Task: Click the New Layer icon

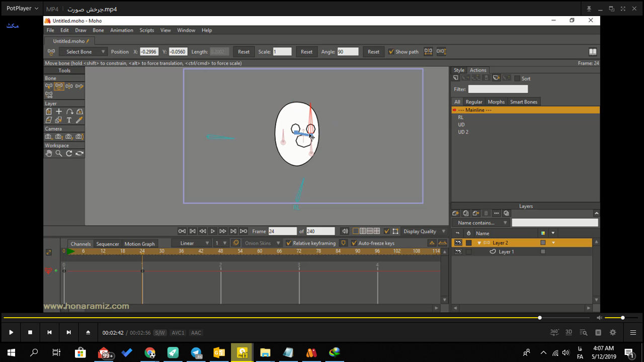Action: pos(456,213)
